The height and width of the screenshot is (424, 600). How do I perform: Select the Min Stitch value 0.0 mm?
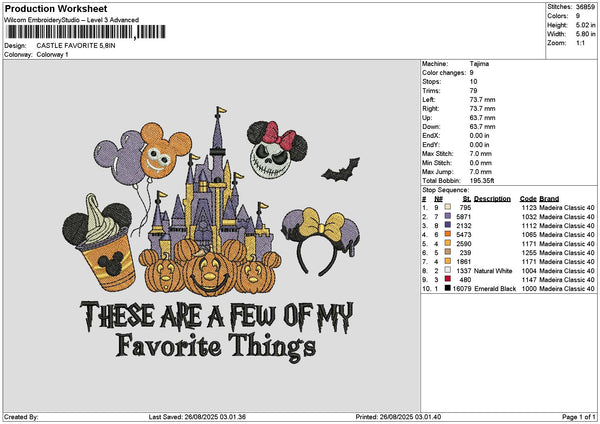point(481,163)
